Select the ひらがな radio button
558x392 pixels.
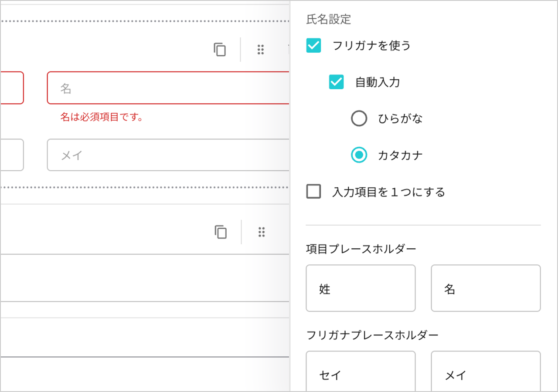[359, 118]
